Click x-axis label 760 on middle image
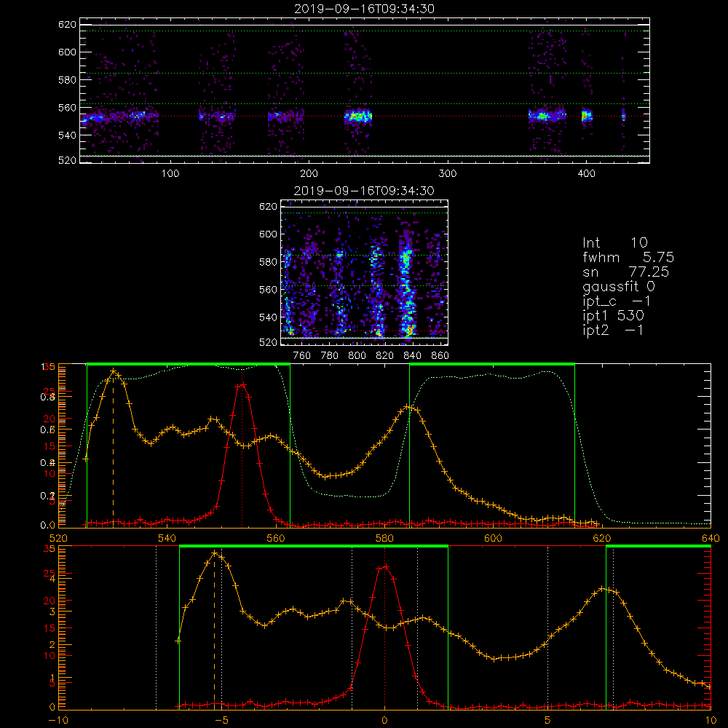The height and width of the screenshot is (728, 728). tap(302, 356)
